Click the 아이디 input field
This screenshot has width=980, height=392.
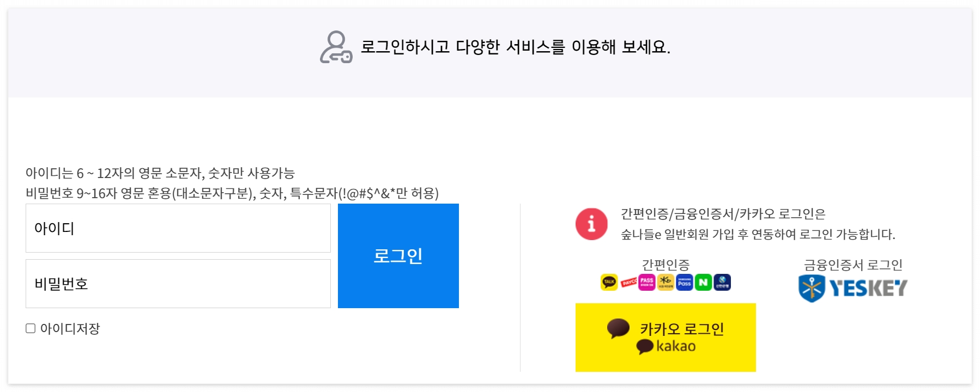pyautogui.click(x=177, y=228)
